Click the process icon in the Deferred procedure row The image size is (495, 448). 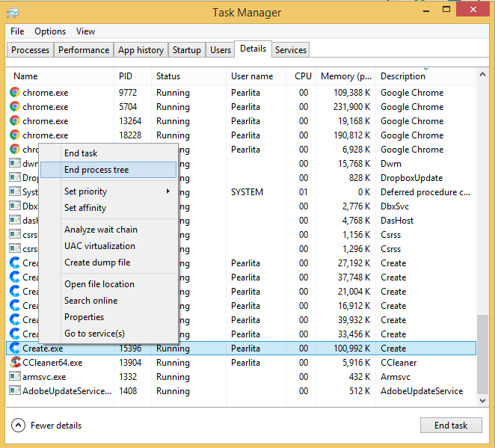point(15,191)
